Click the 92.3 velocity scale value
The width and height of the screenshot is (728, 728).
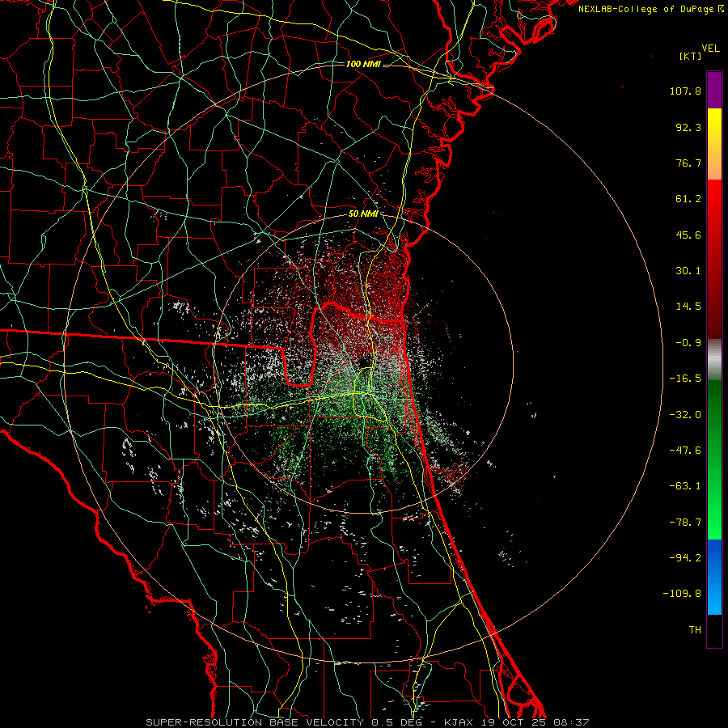tap(688, 127)
